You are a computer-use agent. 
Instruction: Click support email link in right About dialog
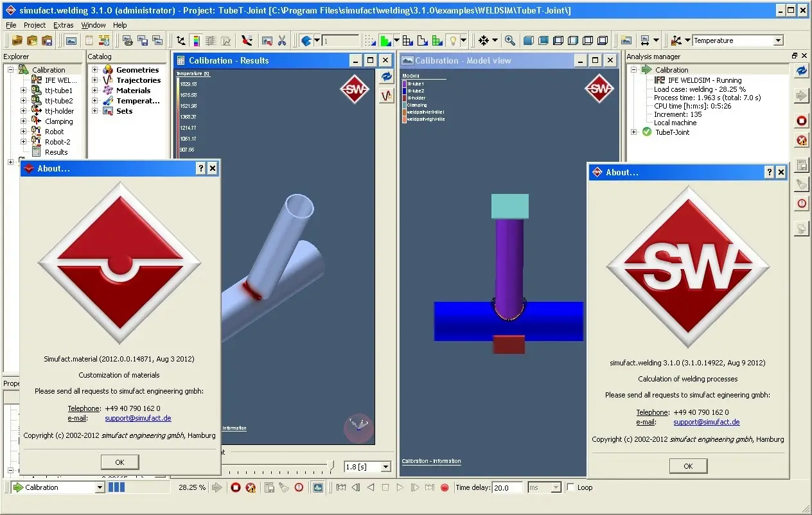tap(707, 423)
